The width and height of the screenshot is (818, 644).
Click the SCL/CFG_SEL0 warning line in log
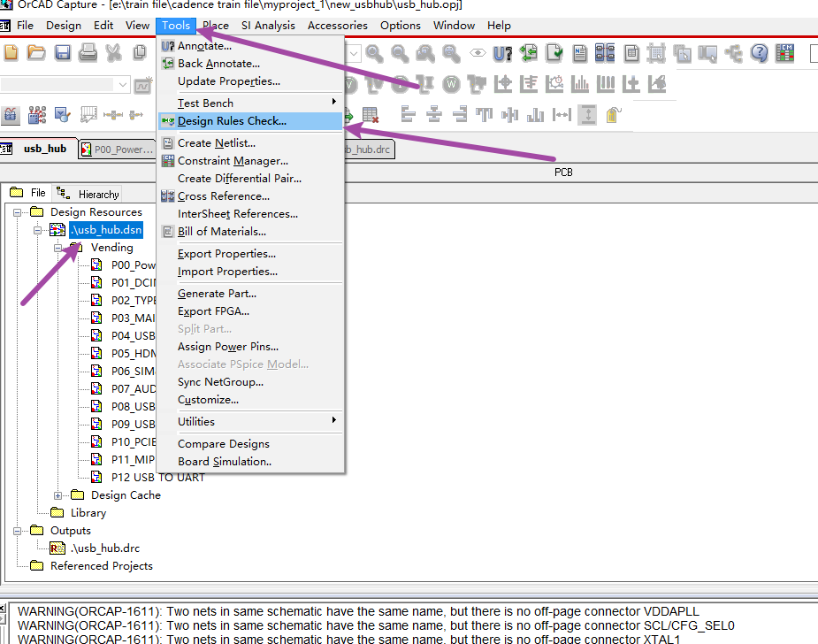(376, 625)
